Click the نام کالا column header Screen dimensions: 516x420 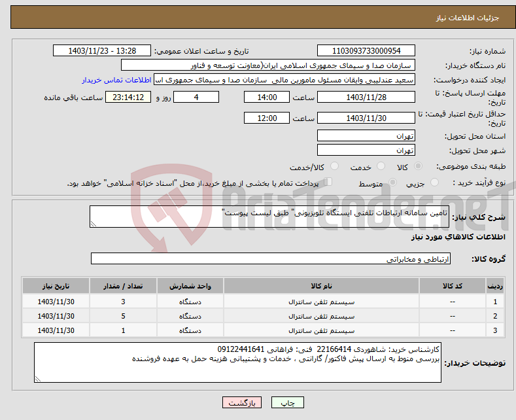(321, 286)
